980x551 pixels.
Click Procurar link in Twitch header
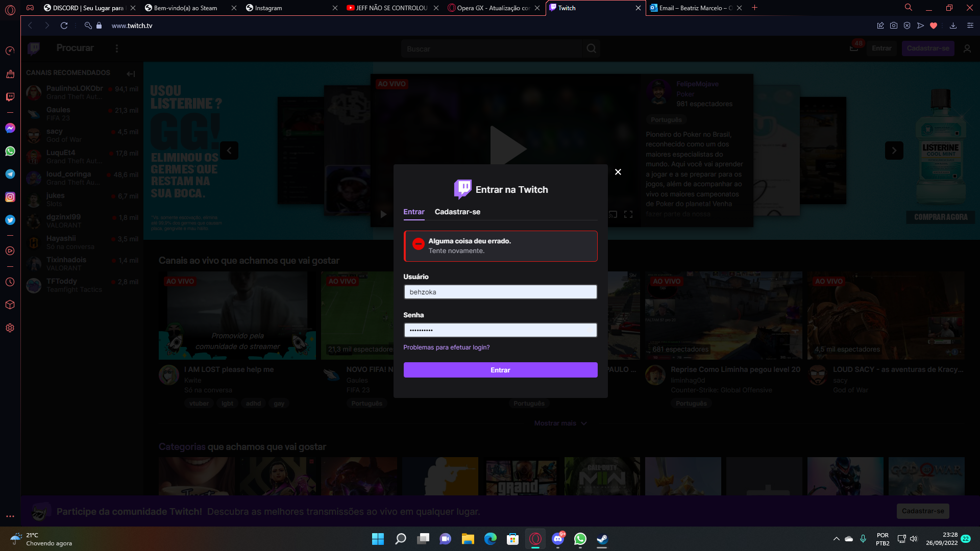point(75,48)
